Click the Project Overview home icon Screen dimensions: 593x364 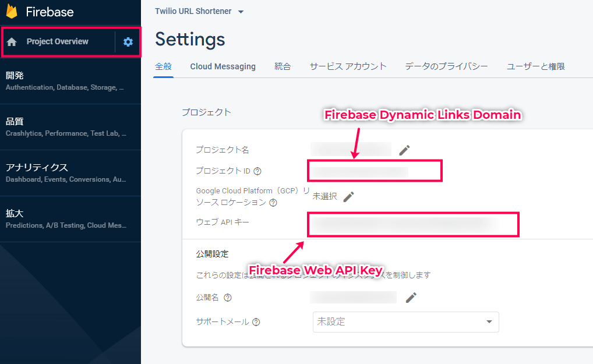[x=12, y=41]
